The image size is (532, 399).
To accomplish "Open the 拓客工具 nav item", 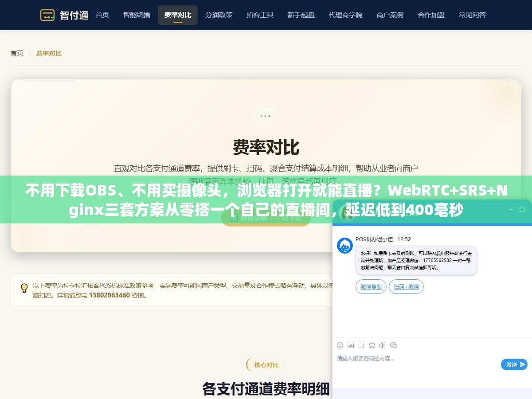I will click(260, 15).
